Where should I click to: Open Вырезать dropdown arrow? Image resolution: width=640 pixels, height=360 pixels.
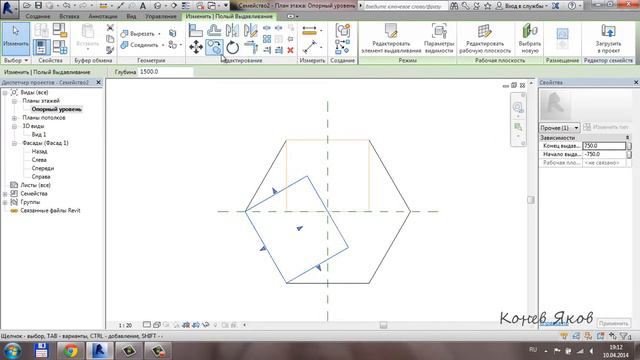159,34
